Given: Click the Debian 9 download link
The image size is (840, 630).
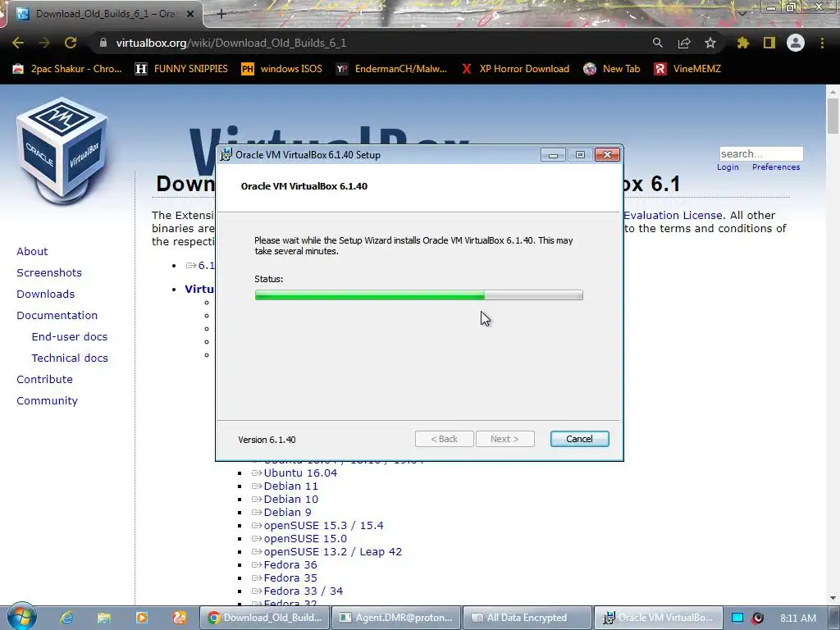Looking at the screenshot, I should tap(287, 512).
